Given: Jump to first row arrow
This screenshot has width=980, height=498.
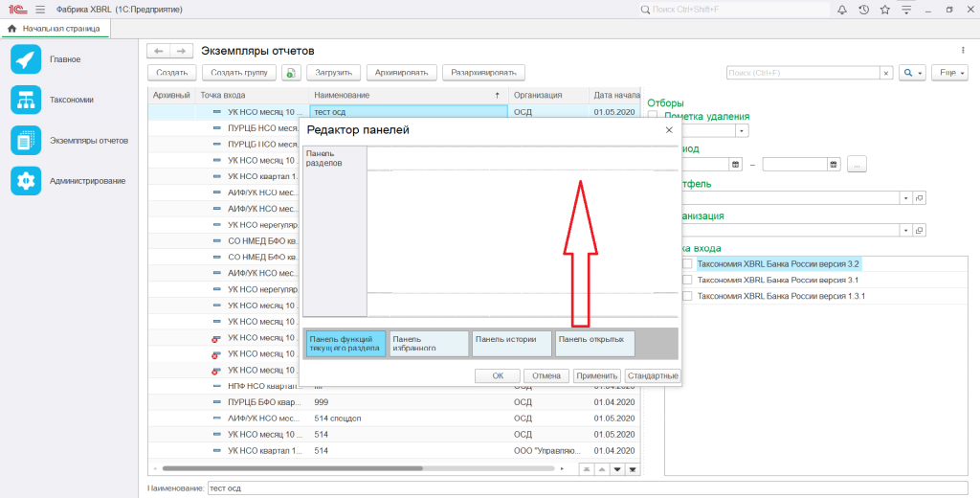Looking at the screenshot, I should [x=586, y=469].
